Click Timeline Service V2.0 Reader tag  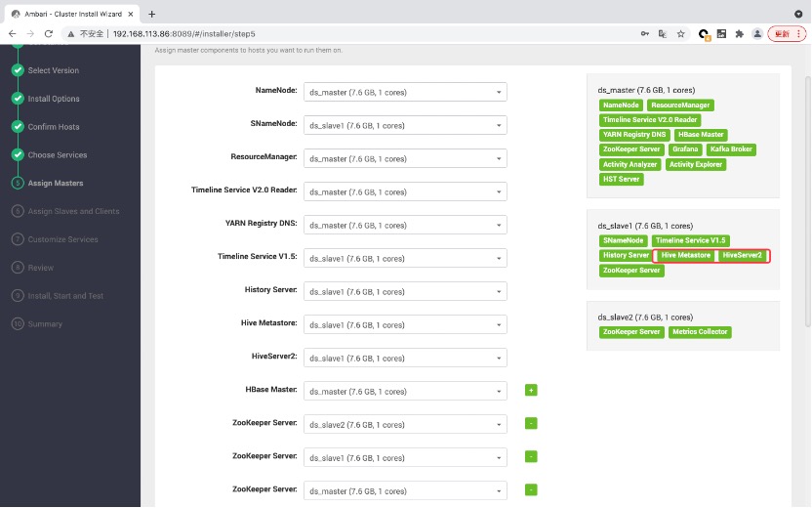[x=649, y=120]
